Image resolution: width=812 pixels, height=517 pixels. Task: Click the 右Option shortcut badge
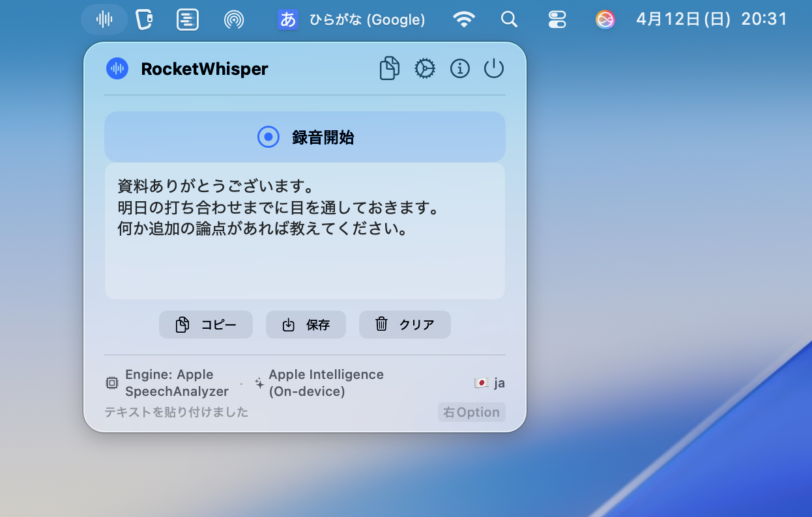tap(472, 412)
